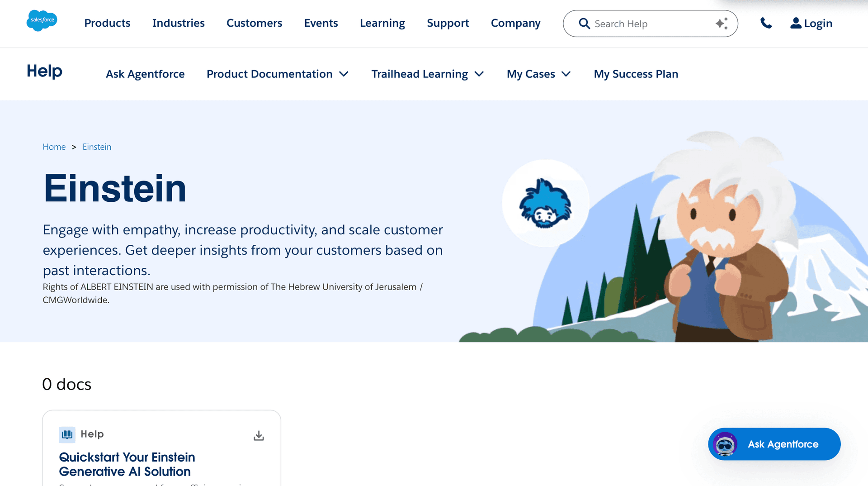Click the Help book icon on doc card
The image size is (868, 486).
pos(66,434)
